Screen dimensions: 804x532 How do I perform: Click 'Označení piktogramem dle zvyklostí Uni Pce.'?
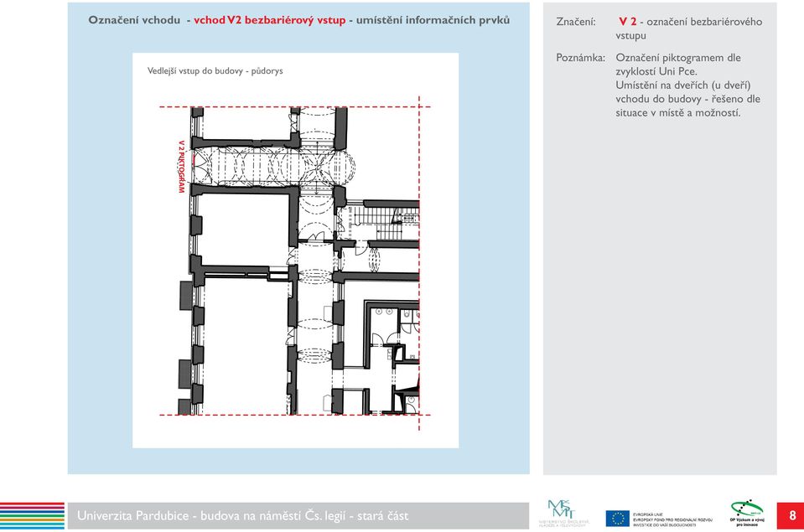click(678, 65)
